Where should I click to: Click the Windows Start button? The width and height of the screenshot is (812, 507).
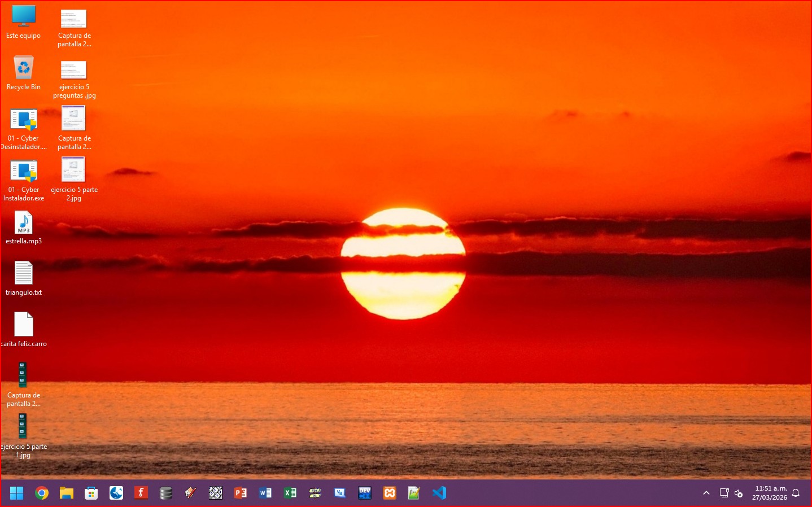(x=16, y=493)
